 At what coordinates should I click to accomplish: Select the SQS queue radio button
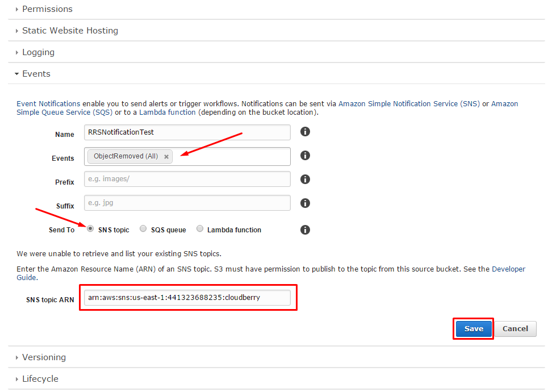click(x=143, y=228)
